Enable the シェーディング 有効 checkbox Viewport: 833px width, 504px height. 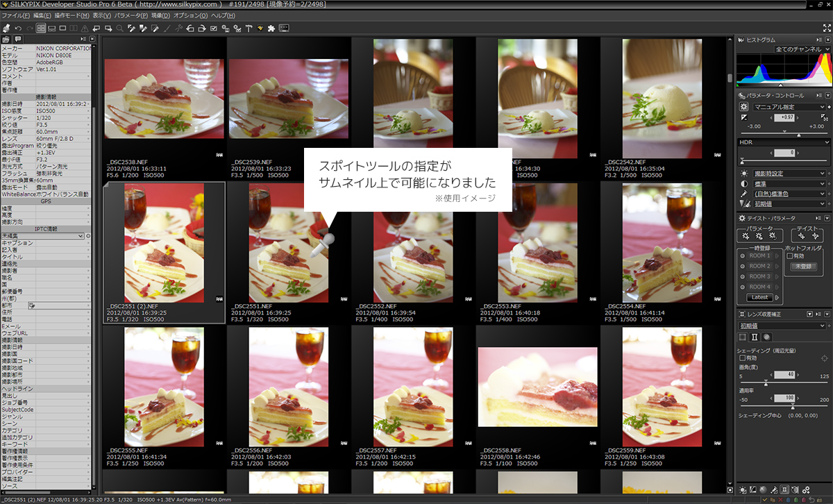tap(742, 358)
